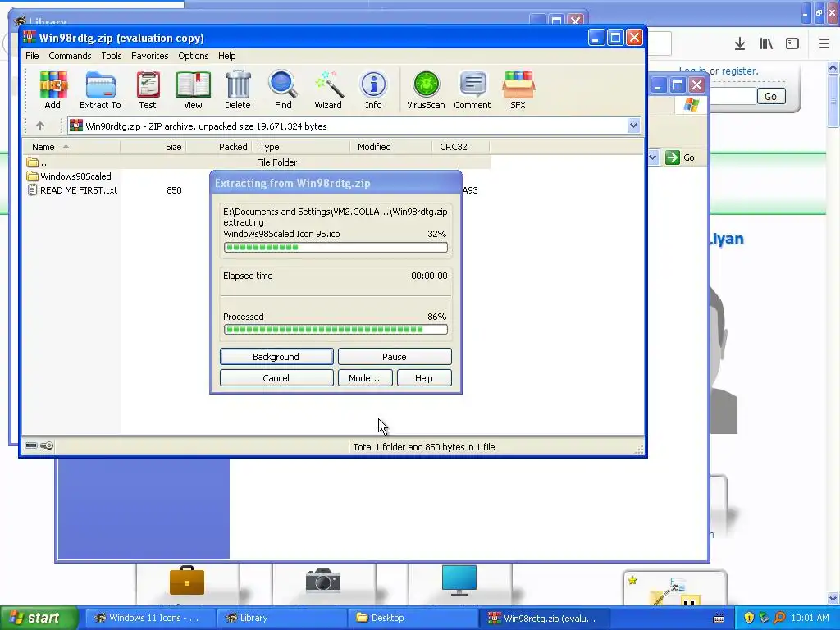
Task: Open browser library shelf icon
Action: pos(766,44)
